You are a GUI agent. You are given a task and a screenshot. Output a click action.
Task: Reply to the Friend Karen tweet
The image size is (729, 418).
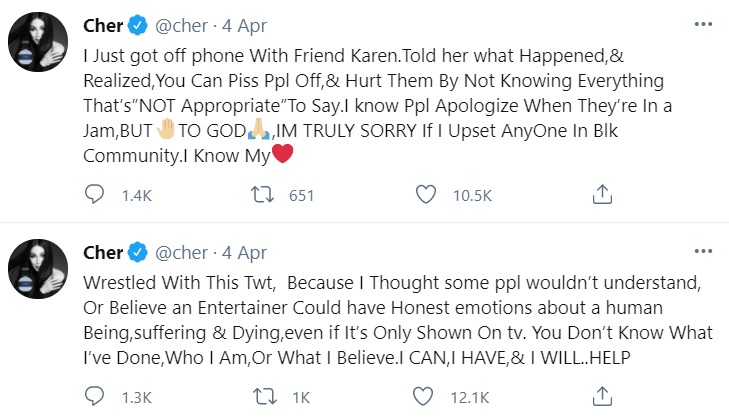coord(95,193)
